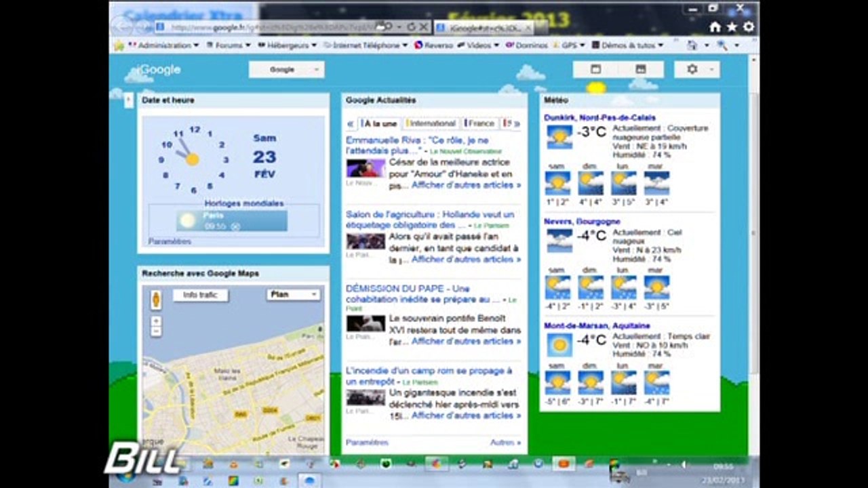
Task: Open the Hébergeurs favorites folder
Action: [x=288, y=45]
